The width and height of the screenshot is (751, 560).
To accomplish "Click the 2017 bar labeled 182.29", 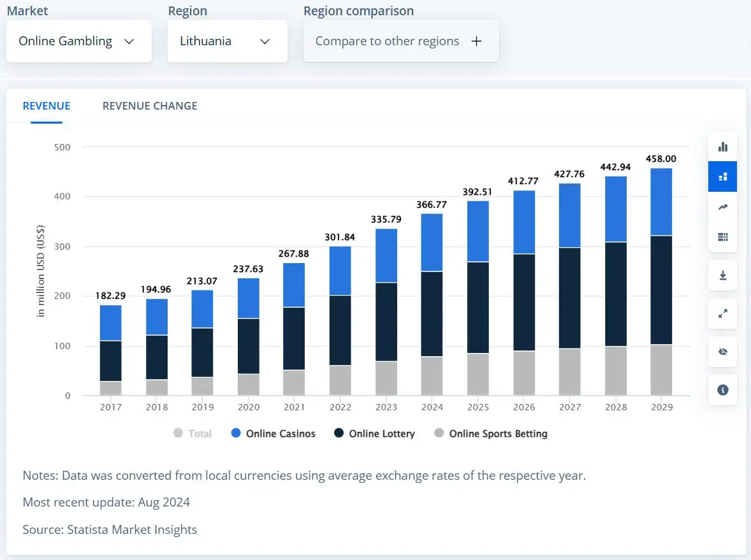I will tap(110, 350).
